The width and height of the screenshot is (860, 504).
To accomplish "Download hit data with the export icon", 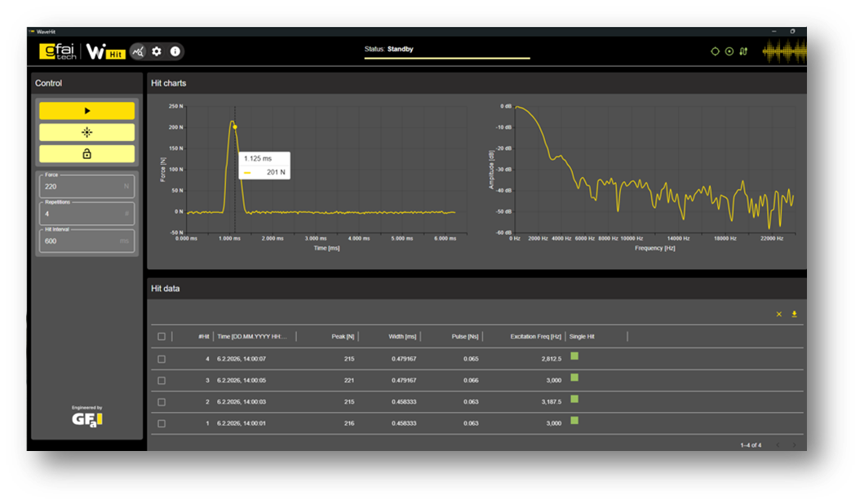I will pyautogui.click(x=794, y=314).
